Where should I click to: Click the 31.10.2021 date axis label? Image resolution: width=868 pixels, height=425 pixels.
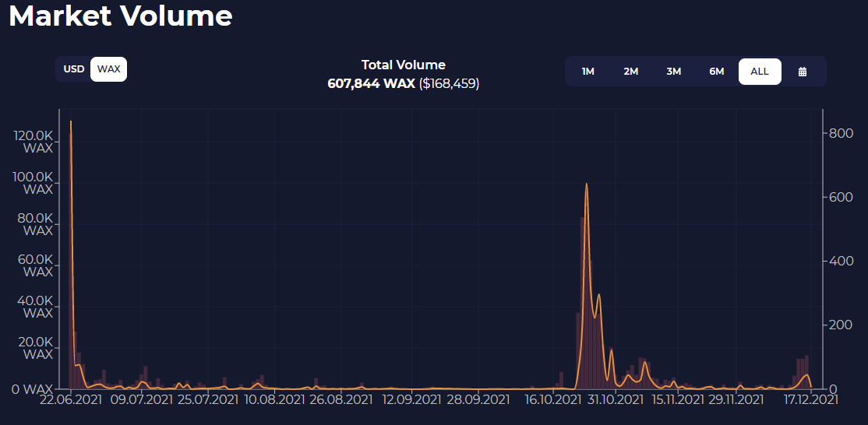615,399
